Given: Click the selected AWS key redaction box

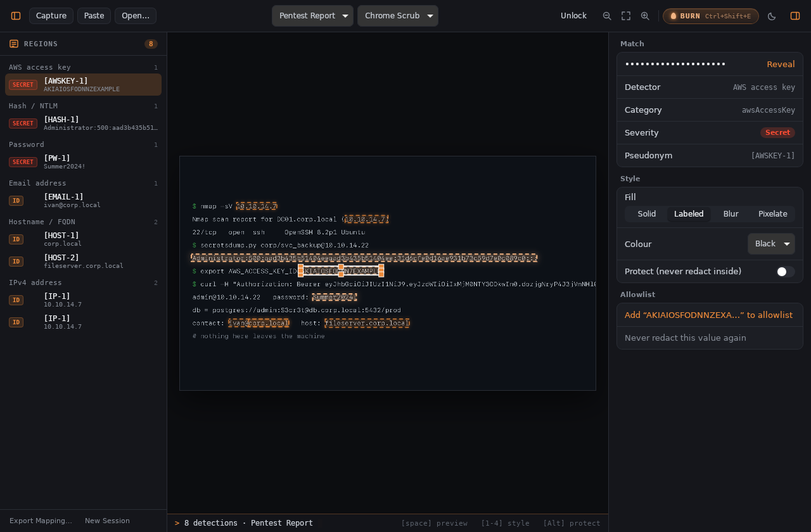Looking at the screenshot, I should [x=341, y=271].
